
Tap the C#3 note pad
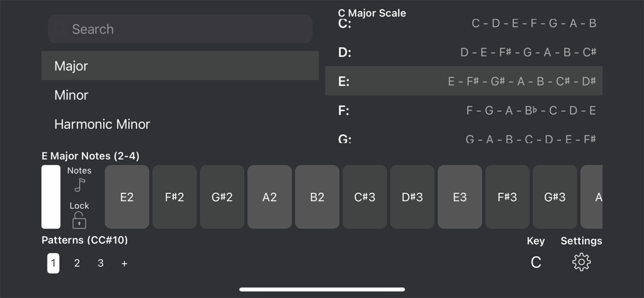click(365, 197)
